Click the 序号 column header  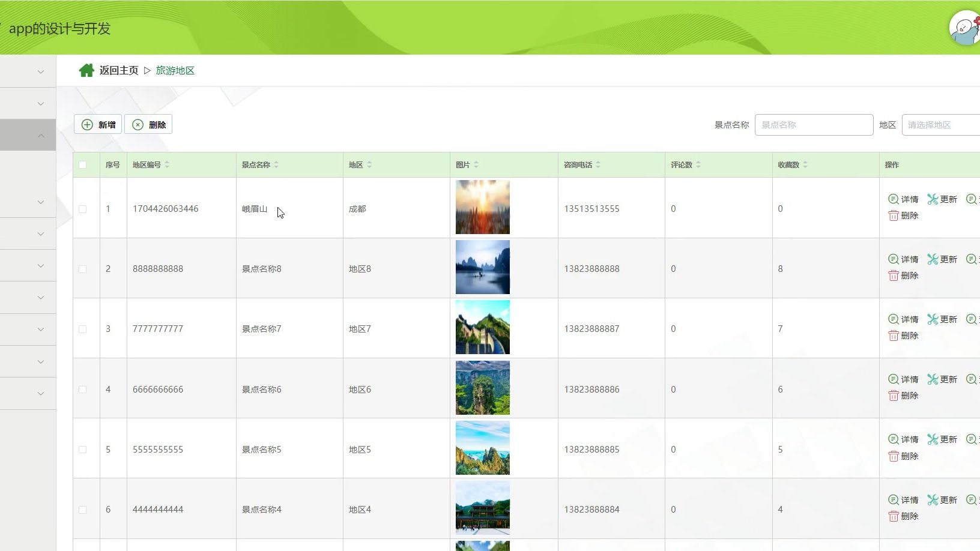[x=113, y=164]
